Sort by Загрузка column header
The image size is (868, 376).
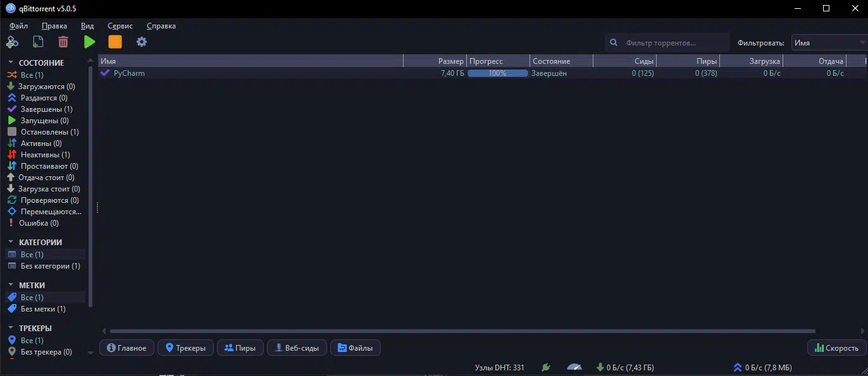pyautogui.click(x=752, y=61)
